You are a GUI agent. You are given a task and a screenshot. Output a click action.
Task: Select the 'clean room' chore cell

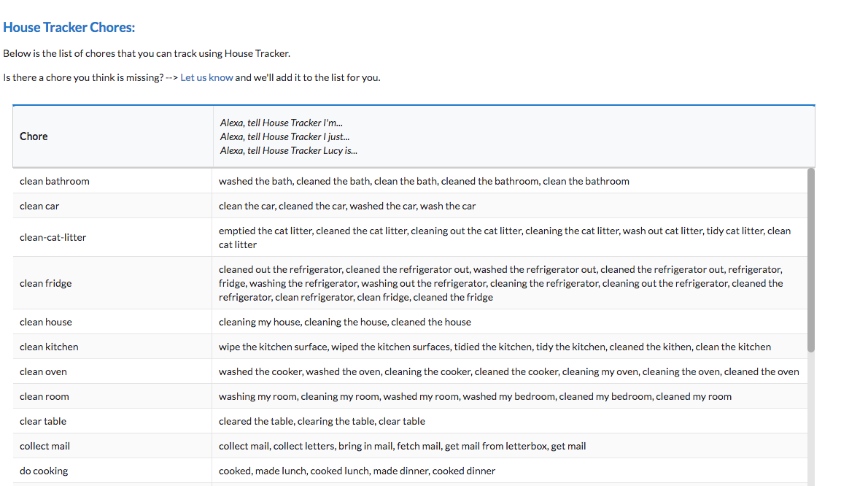[112, 397]
